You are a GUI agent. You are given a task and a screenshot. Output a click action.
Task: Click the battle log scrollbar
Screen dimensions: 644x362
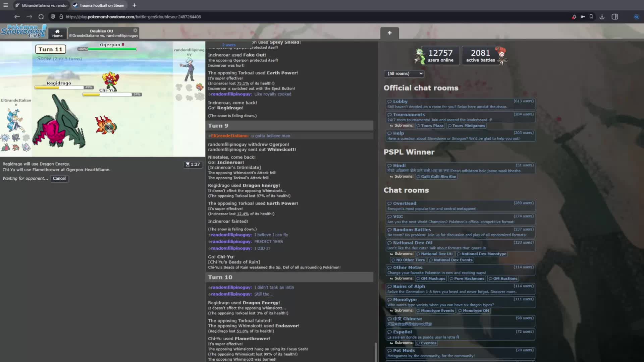coord(376,351)
